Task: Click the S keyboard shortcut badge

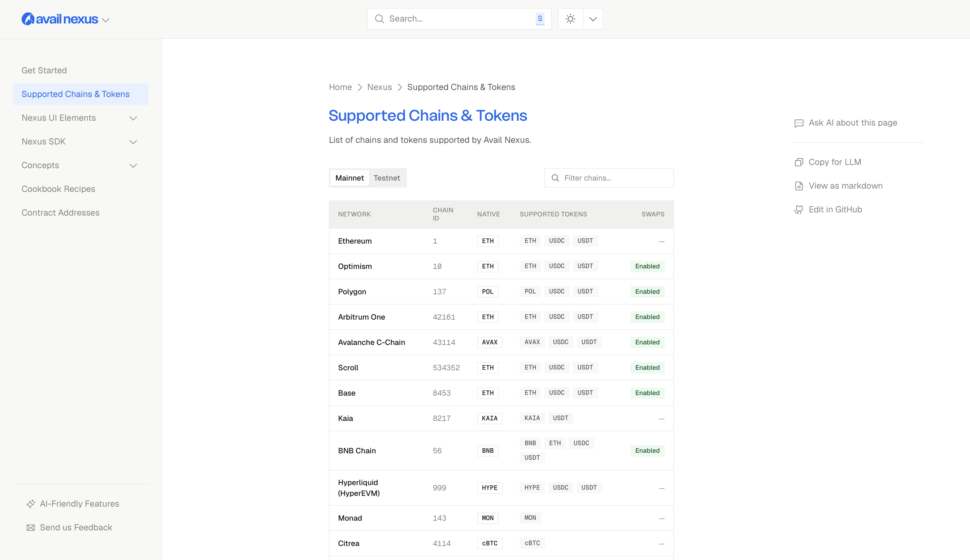Action: (540, 19)
